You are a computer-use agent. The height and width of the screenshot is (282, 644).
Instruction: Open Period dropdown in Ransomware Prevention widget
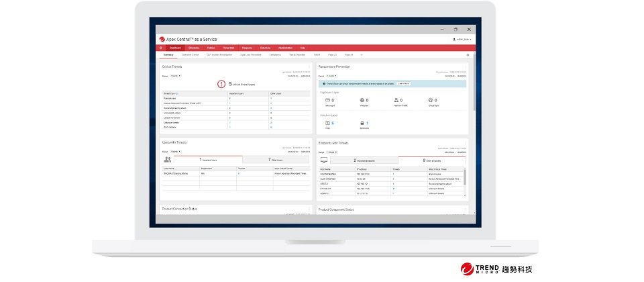pos(331,76)
